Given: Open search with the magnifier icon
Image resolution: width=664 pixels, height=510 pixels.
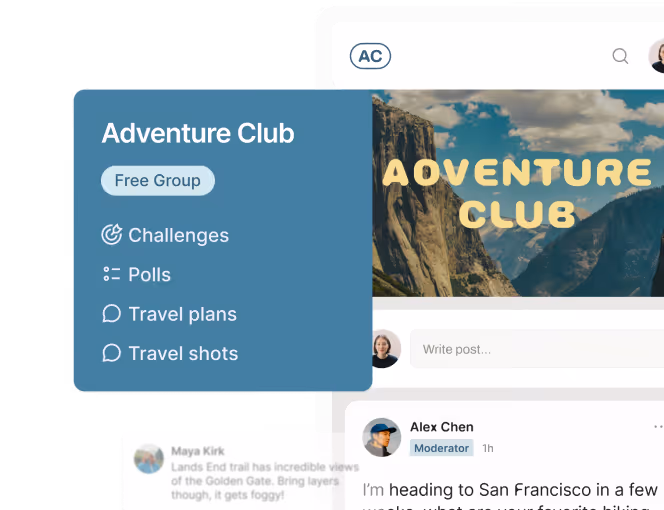Looking at the screenshot, I should click(x=620, y=56).
